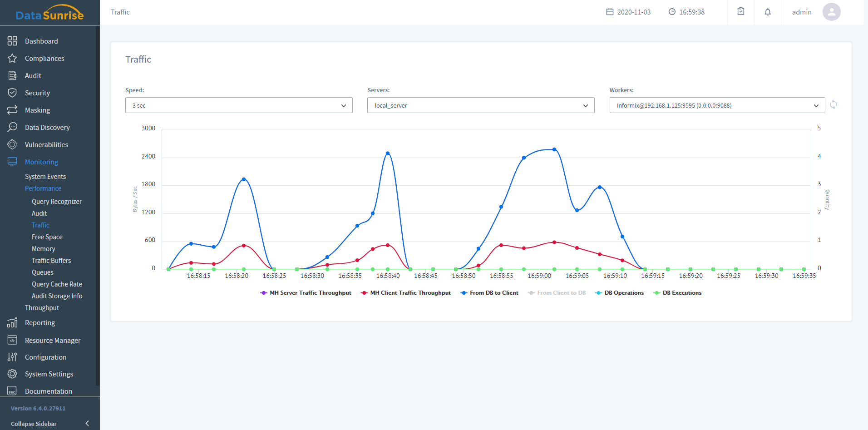This screenshot has height=430, width=868.
Task: Click Collapse Sidebar button
Action: [x=49, y=424]
